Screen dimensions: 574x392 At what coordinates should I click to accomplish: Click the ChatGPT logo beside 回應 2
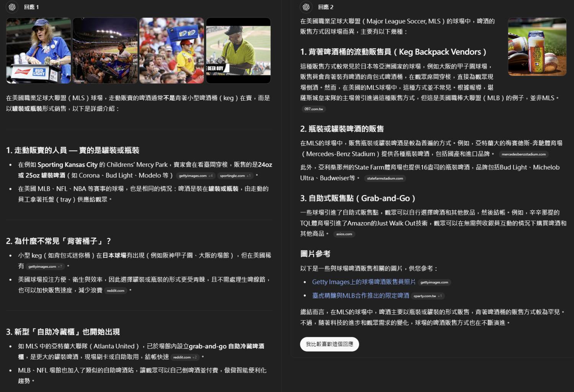point(306,7)
